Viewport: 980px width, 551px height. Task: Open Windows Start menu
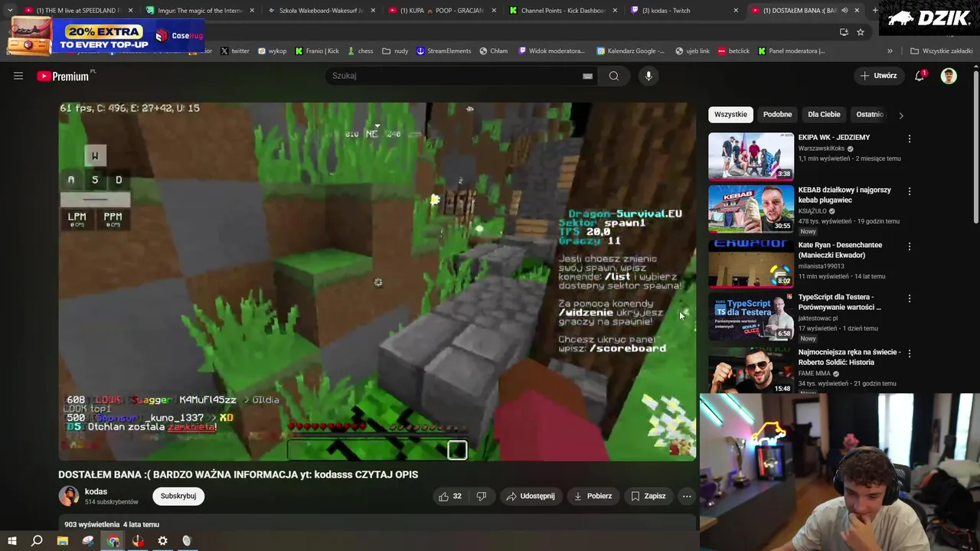[x=12, y=541]
